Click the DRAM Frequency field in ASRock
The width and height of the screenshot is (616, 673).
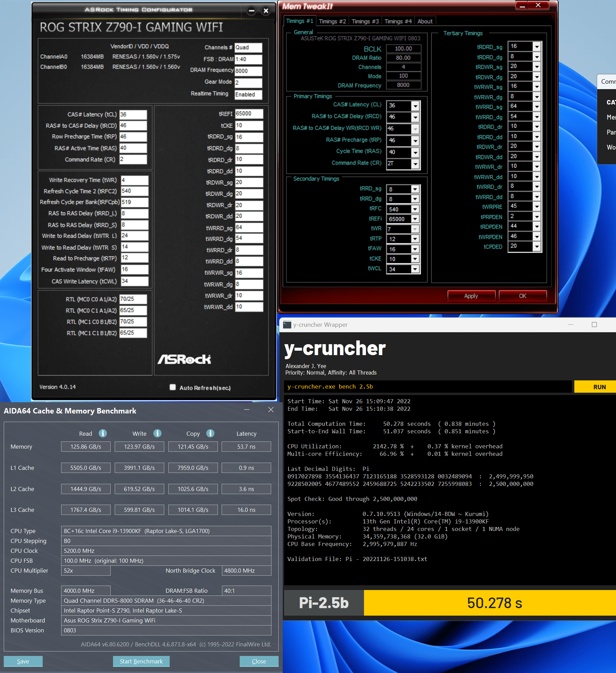click(x=248, y=71)
